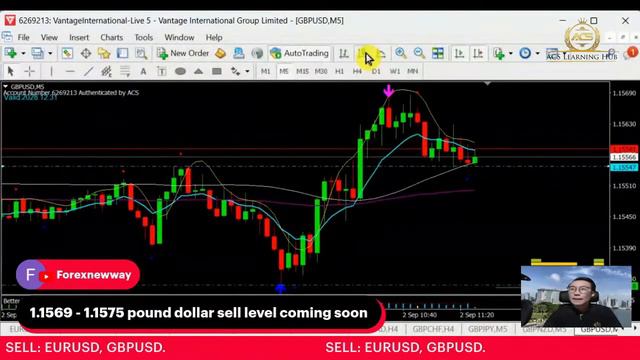
Task: Switch chart to M5 timeframe
Action: click(284, 71)
